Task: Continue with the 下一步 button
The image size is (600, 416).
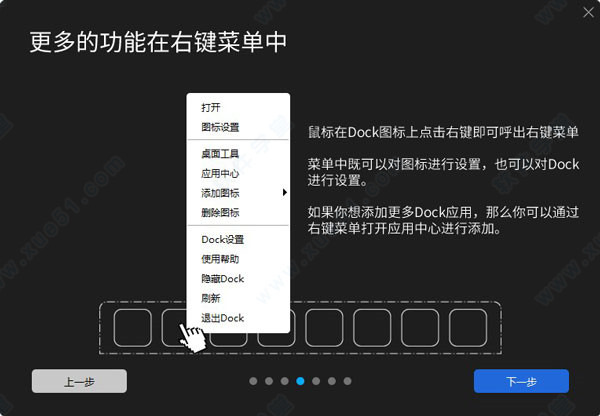Action: [521, 381]
